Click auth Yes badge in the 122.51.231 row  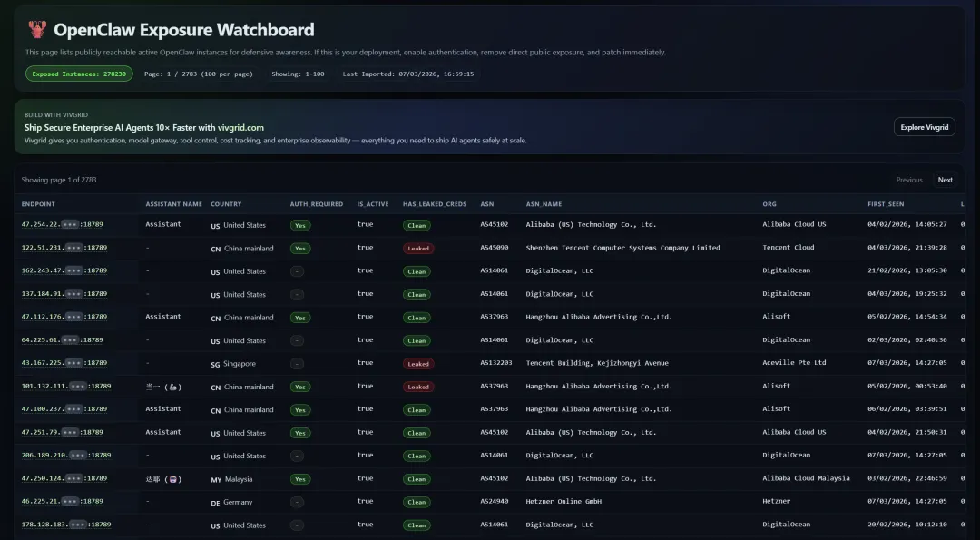click(300, 248)
